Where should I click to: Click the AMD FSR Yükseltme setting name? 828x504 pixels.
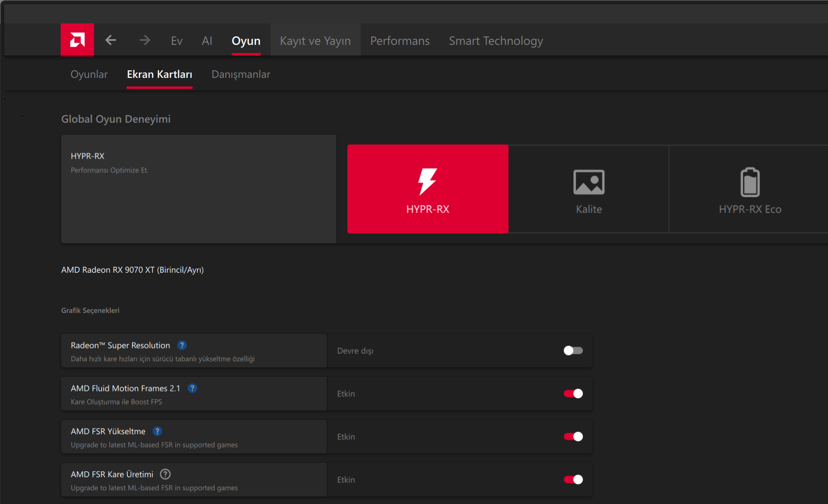click(x=108, y=431)
